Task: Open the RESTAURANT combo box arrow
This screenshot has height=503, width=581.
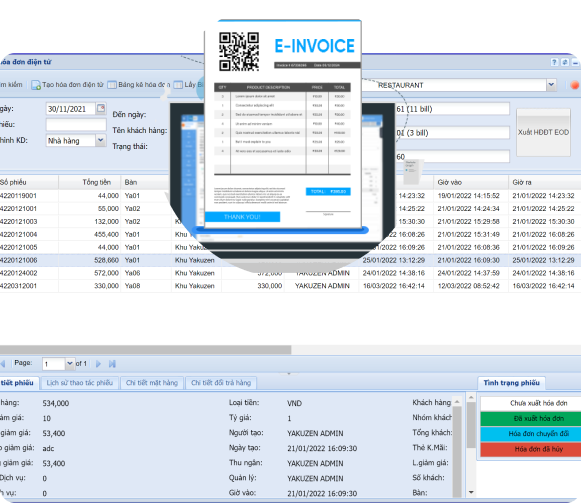Action: click(551, 85)
